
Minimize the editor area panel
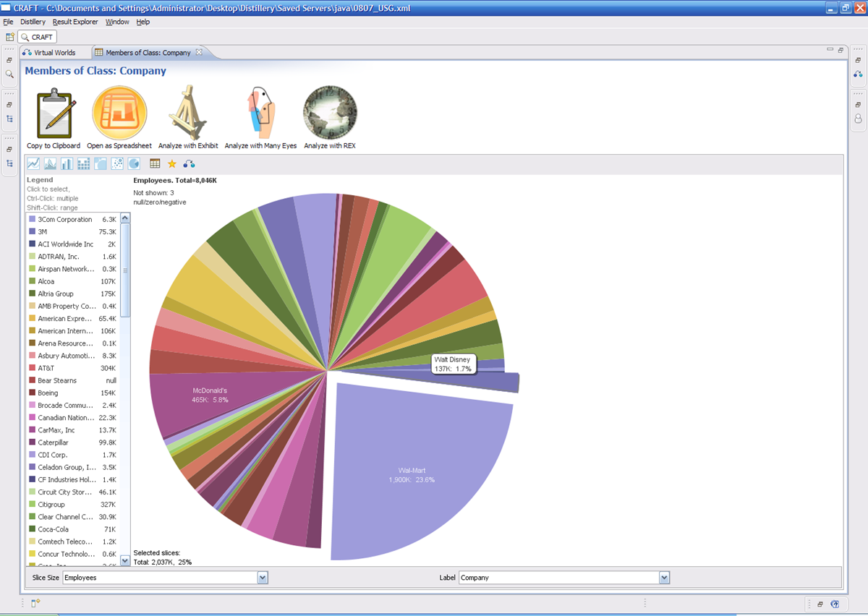[x=830, y=49]
